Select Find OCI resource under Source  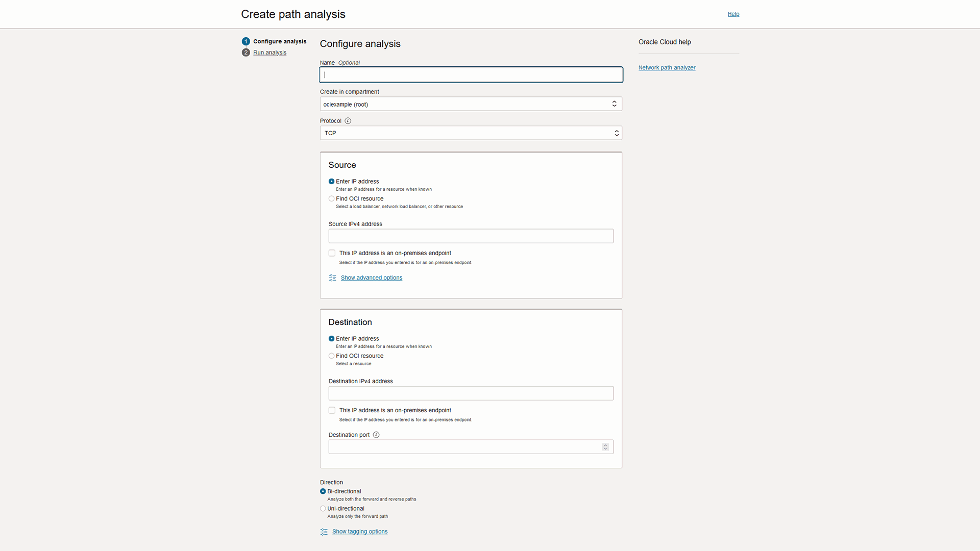332,198
